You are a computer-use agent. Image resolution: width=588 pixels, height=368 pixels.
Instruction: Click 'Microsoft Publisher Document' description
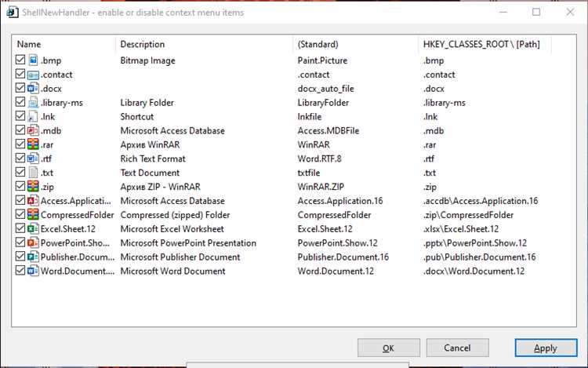pyautogui.click(x=180, y=257)
